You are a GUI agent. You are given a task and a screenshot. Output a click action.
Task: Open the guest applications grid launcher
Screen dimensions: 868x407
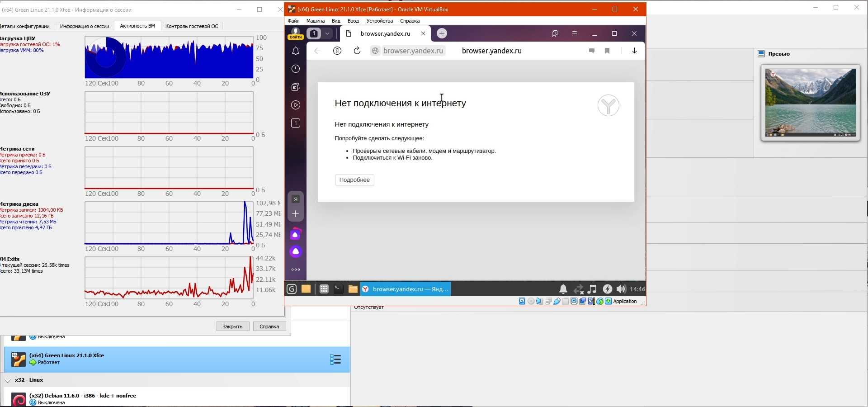click(324, 289)
